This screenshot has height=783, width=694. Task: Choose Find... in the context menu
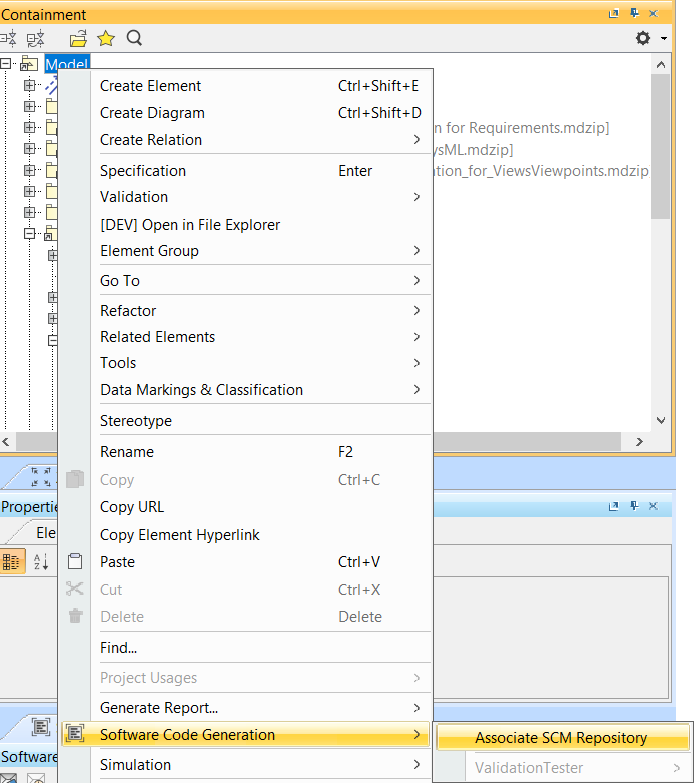[246, 648]
